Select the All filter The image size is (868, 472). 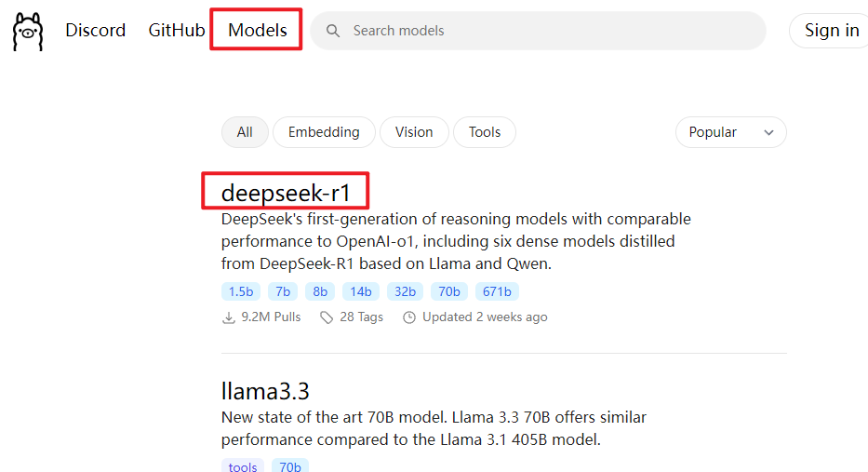pyautogui.click(x=245, y=132)
